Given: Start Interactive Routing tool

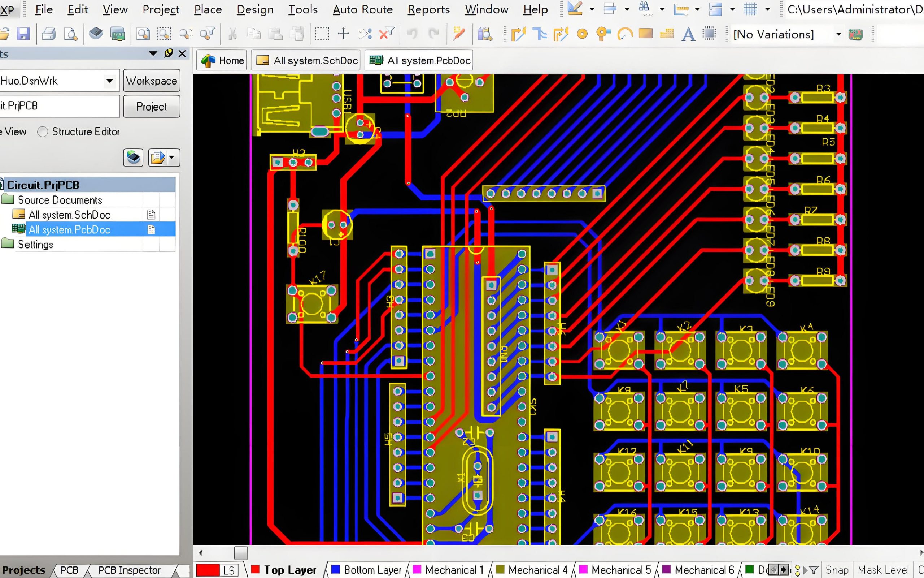Looking at the screenshot, I should click(518, 34).
